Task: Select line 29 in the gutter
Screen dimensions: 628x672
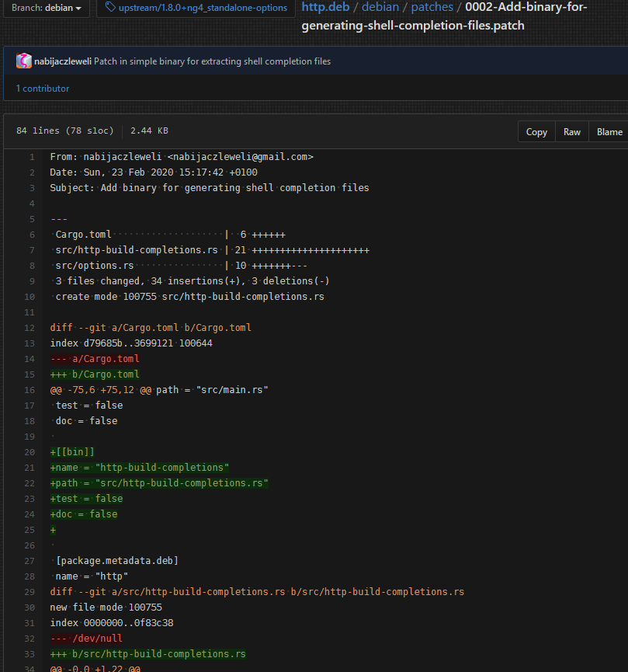Action: click(x=29, y=592)
